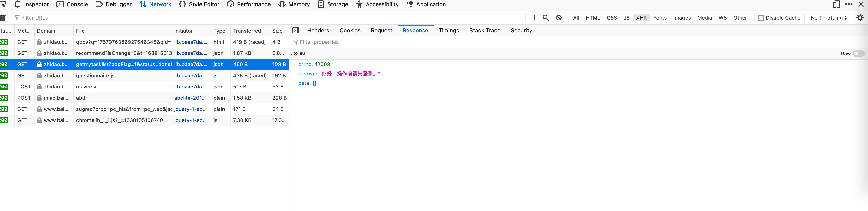The width and height of the screenshot is (868, 211).
Task: Show only WS requests
Action: tap(723, 17)
